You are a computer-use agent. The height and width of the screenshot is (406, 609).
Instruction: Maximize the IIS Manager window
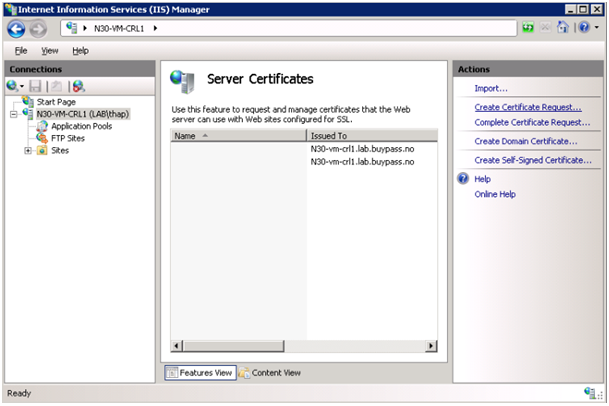click(583, 9)
